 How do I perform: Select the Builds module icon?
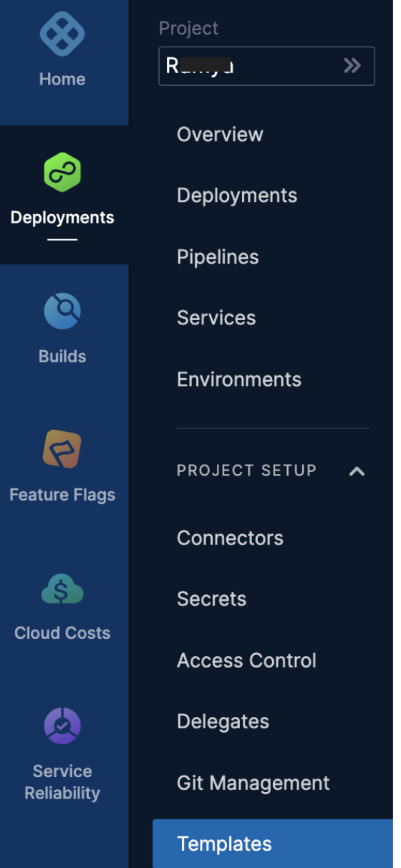[62, 311]
